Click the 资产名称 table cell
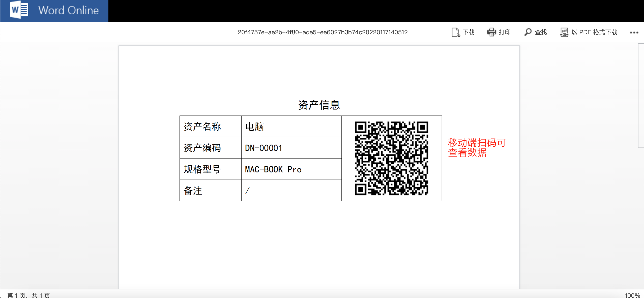 pos(211,127)
